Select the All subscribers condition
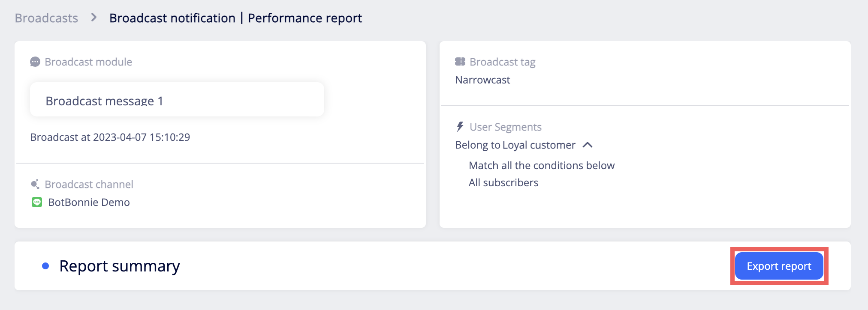The height and width of the screenshot is (310, 868). click(x=503, y=183)
